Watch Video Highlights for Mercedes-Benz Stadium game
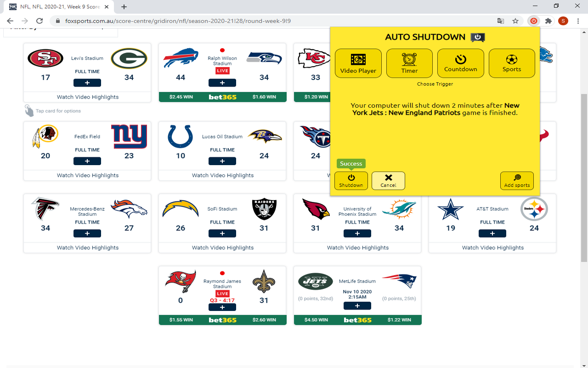The height and width of the screenshot is (368, 588). pyautogui.click(x=88, y=247)
